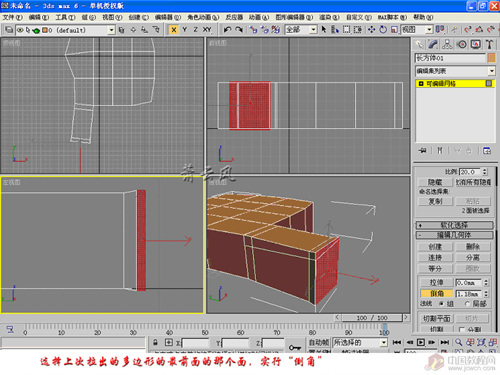Click the Undo arrow icon
The height and width of the screenshot is (375, 500).
[x=227, y=30]
